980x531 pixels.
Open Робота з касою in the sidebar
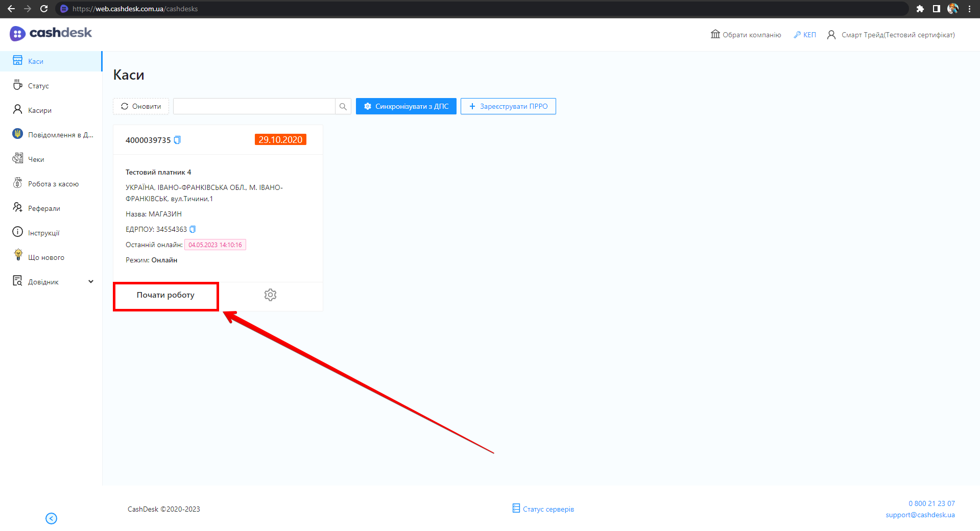point(53,184)
